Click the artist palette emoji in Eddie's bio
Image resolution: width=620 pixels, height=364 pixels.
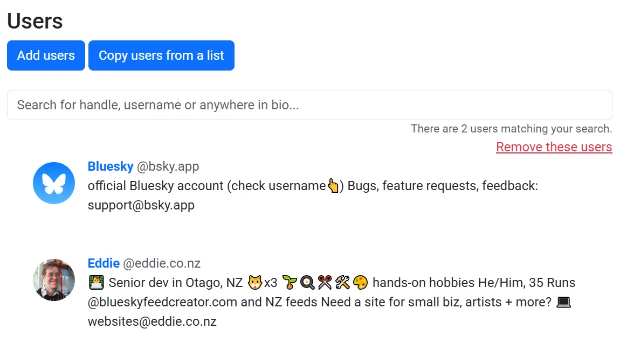360,283
